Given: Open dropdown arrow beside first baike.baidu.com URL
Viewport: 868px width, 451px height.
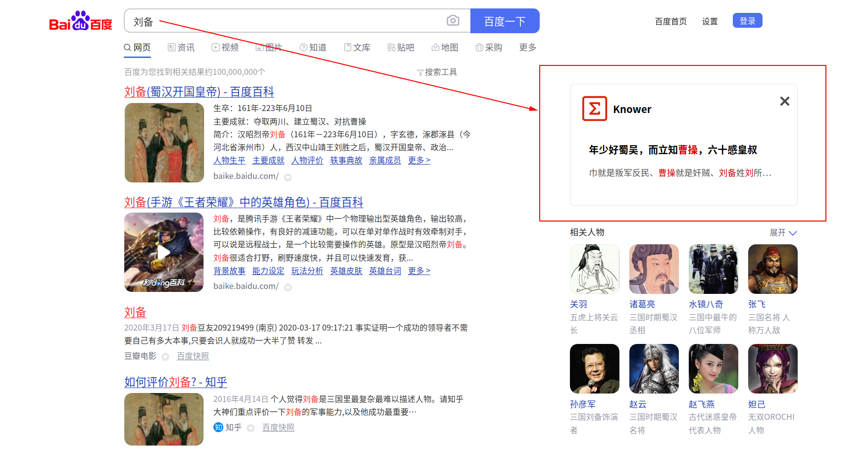Looking at the screenshot, I should (x=288, y=177).
